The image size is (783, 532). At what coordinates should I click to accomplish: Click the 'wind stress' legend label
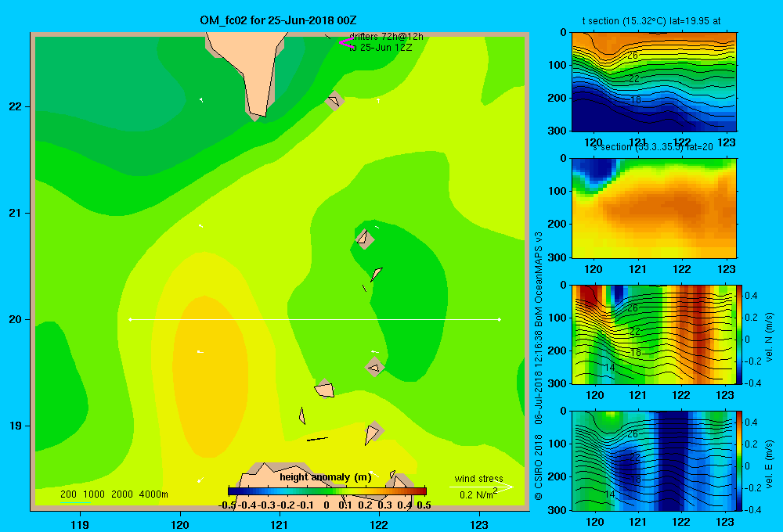click(478, 478)
